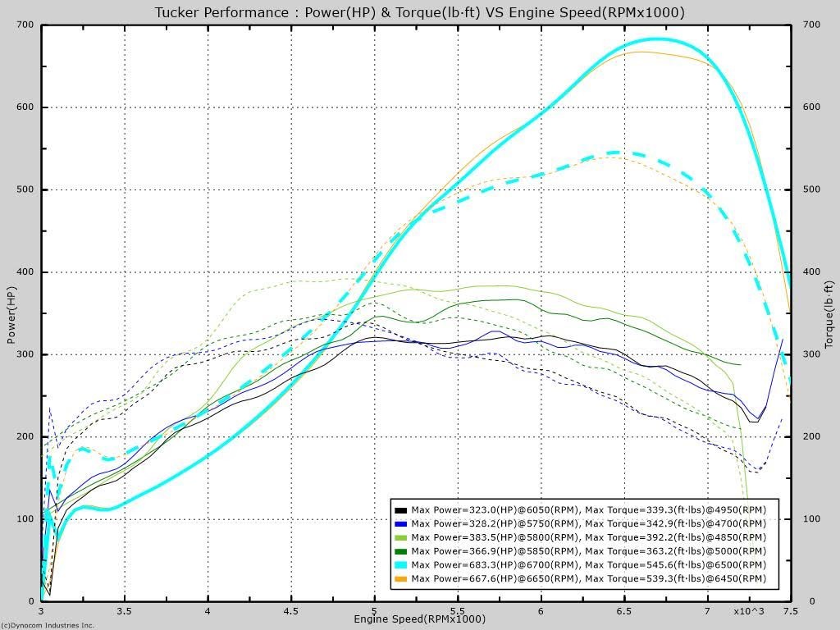Click the '700' tick on the Power axis
This screenshot has width=840, height=630.
pos(25,25)
